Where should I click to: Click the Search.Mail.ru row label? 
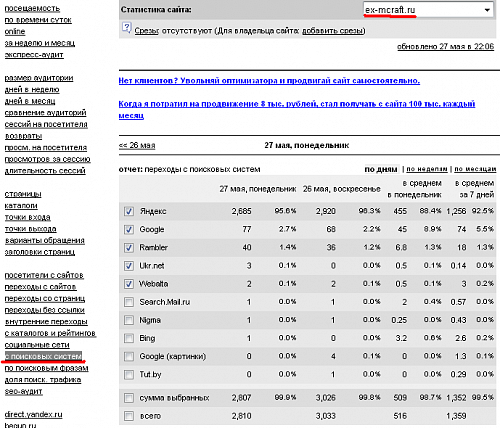(165, 302)
